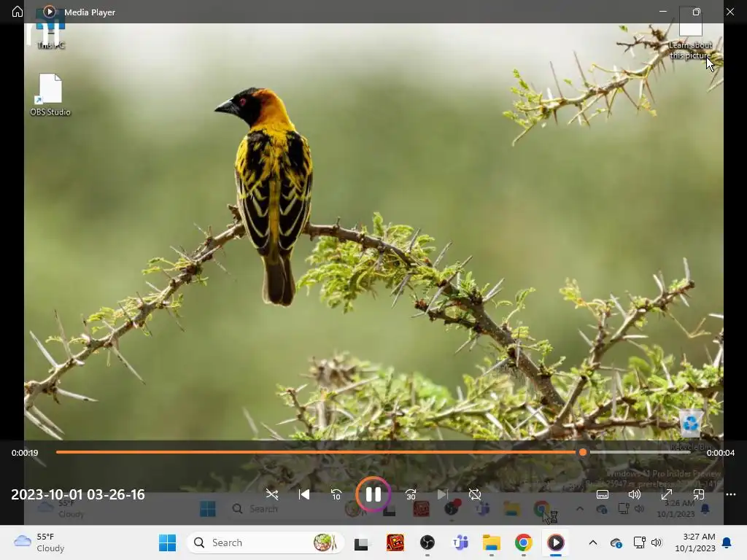
Task: Restore the Media Player window
Action: tap(696, 12)
